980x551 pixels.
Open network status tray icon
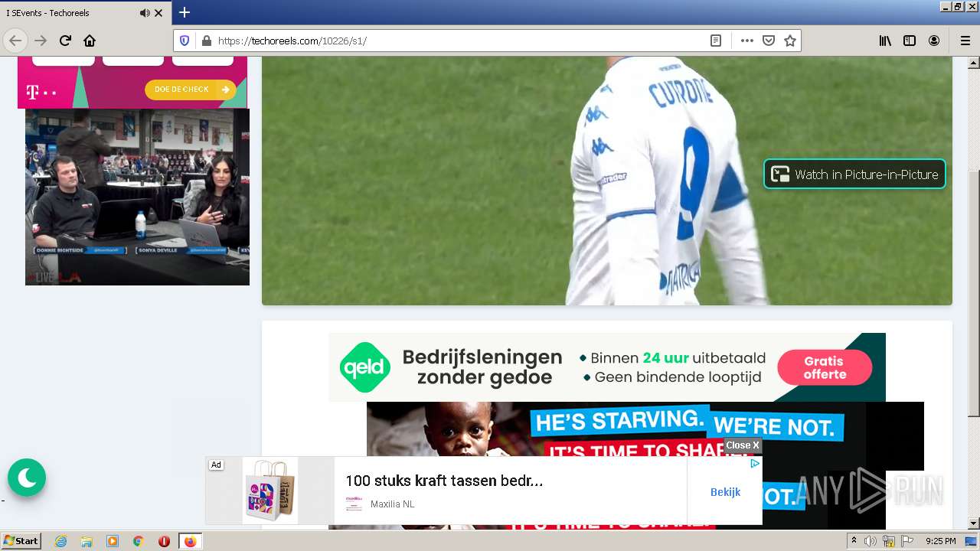click(x=889, y=541)
